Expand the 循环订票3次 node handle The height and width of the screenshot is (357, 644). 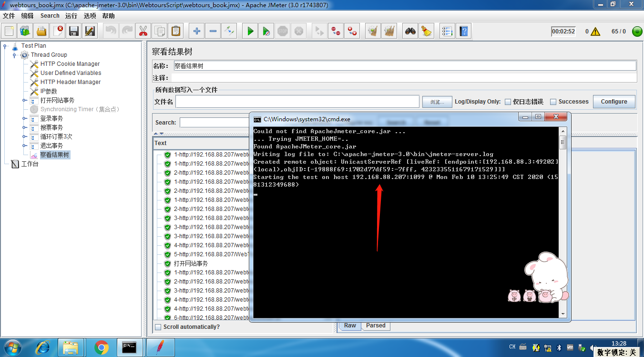pos(24,137)
